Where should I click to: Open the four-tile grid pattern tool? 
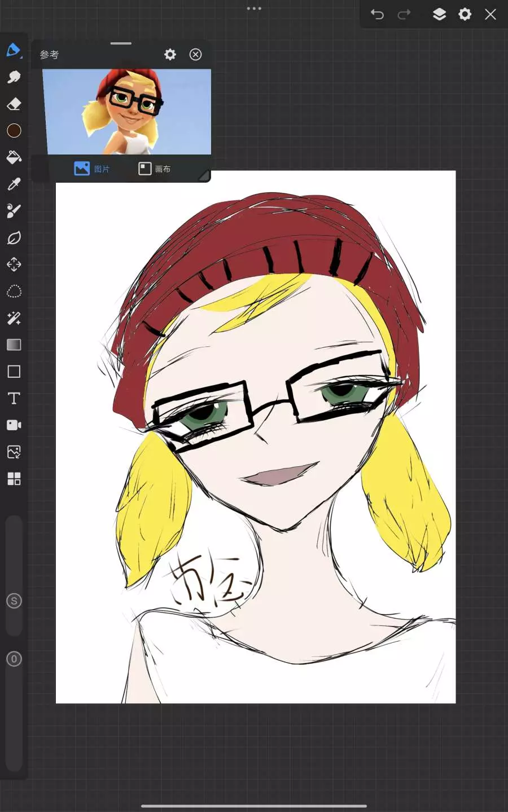(x=14, y=479)
